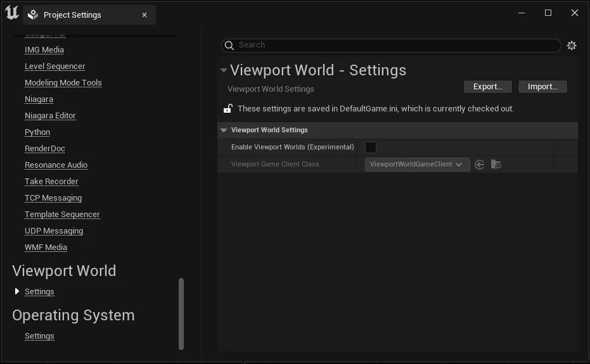Use selected asset arrow for Game Client Class
This screenshot has height=364, width=590.
pos(479,165)
